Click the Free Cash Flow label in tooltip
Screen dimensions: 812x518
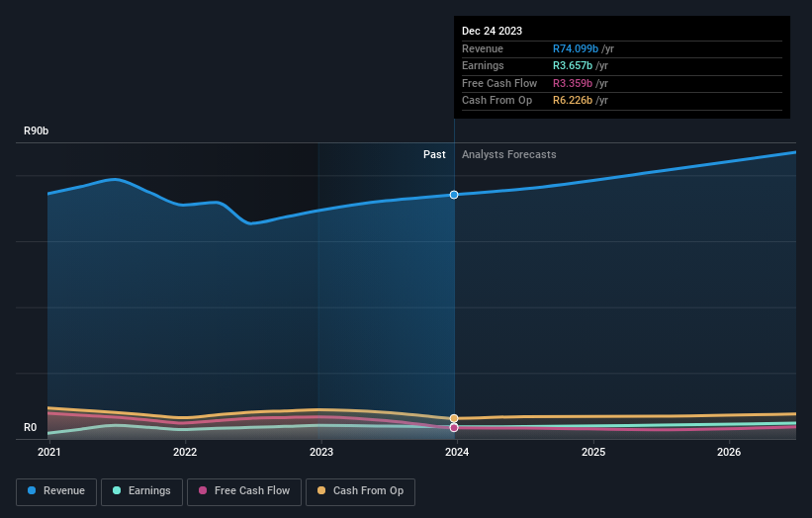coord(499,83)
